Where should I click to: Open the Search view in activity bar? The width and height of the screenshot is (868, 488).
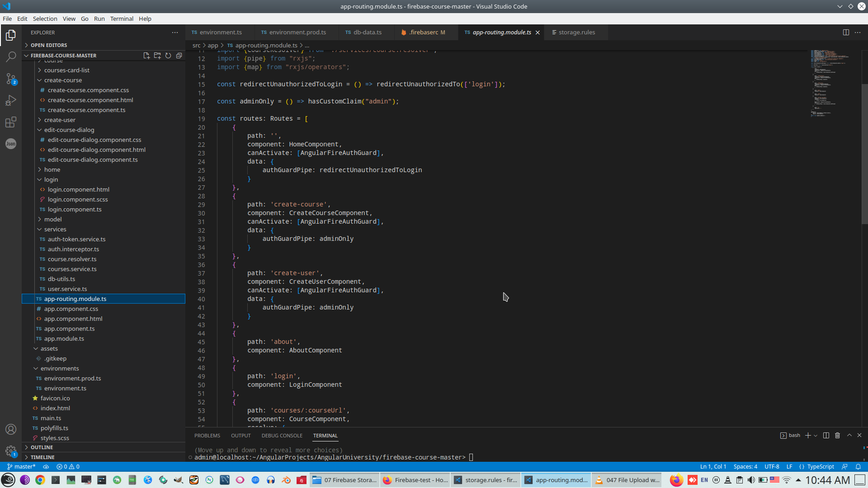(11, 57)
